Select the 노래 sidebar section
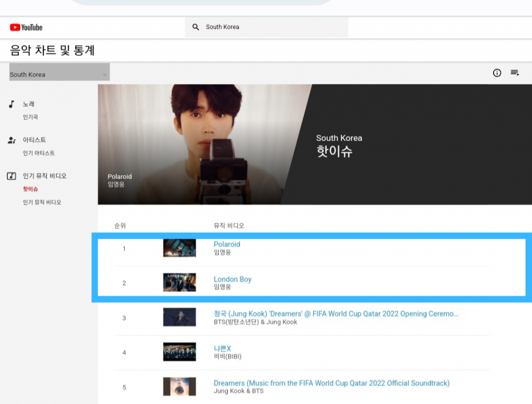 29,104
